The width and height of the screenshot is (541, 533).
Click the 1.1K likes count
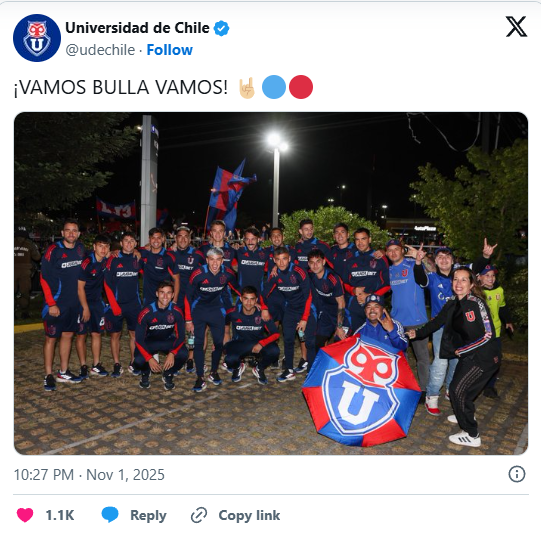point(60,515)
